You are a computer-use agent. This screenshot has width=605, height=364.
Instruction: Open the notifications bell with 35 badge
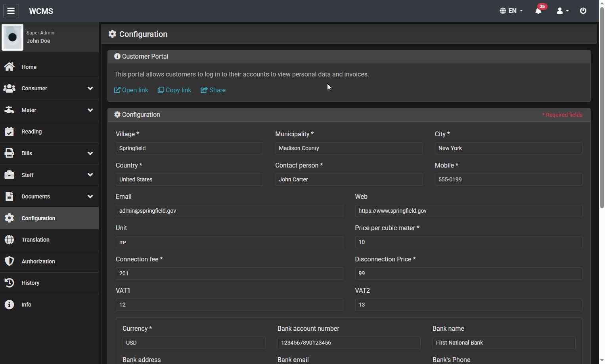pyautogui.click(x=538, y=11)
